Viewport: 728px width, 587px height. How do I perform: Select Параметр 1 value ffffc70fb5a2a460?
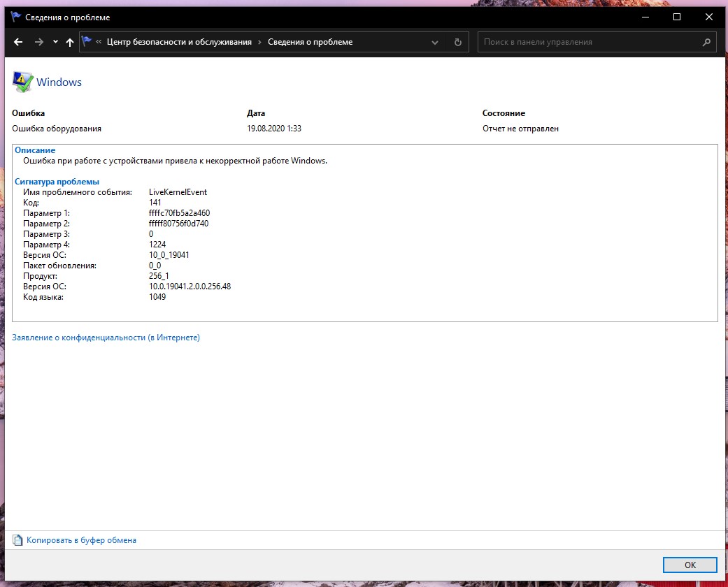(x=179, y=213)
